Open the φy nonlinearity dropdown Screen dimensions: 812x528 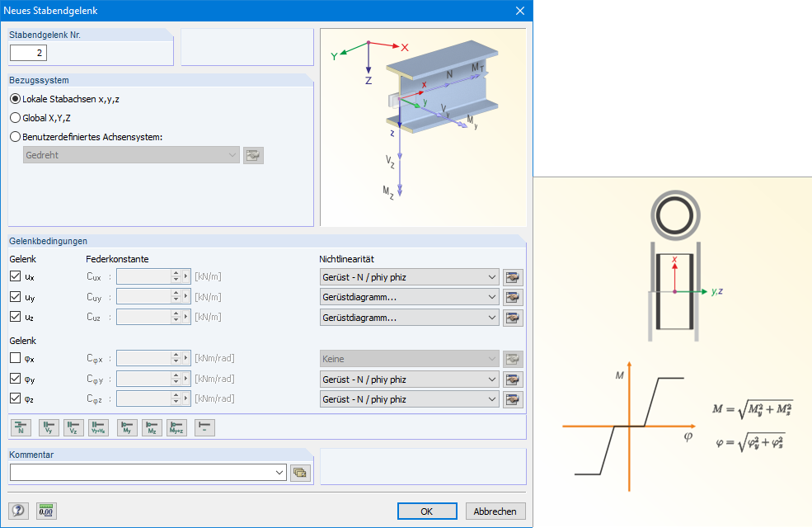pos(409,379)
